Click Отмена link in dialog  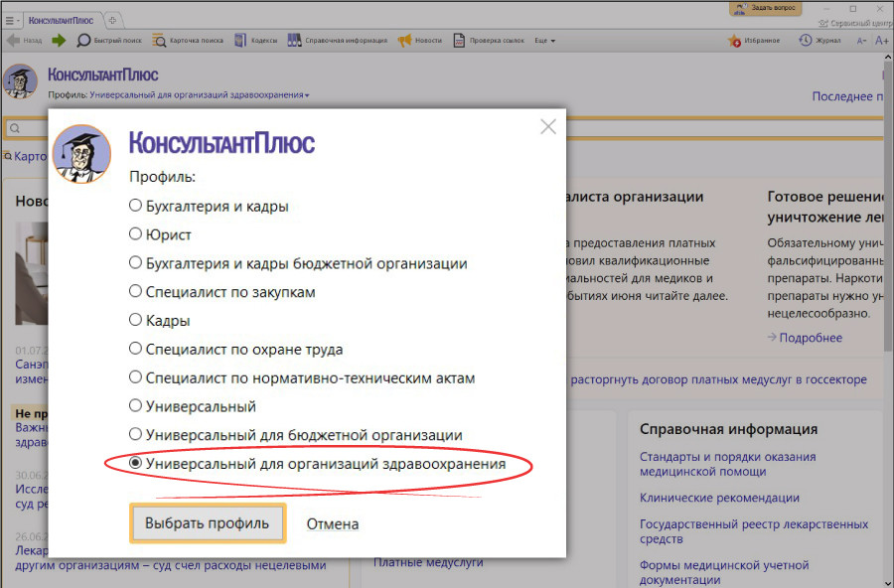333,523
